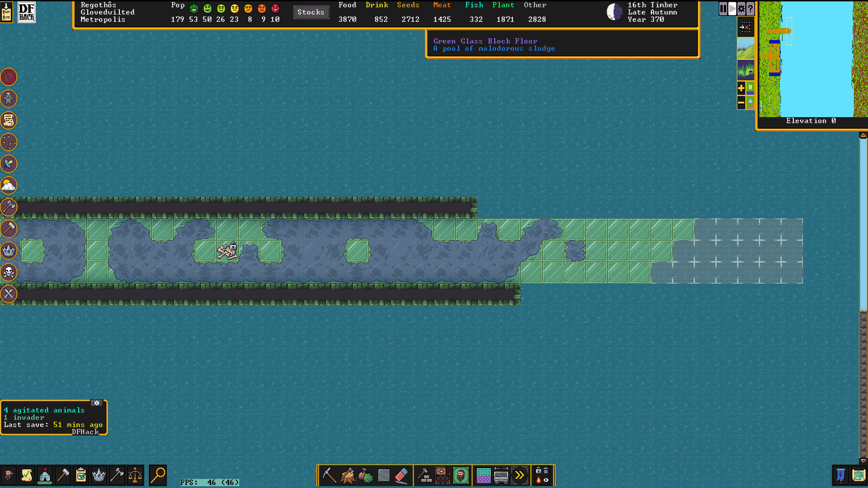Open the burrows grid tool
The height and width of the screenshot is (488, 868).
pyautogui.click(x=483, y=475)
